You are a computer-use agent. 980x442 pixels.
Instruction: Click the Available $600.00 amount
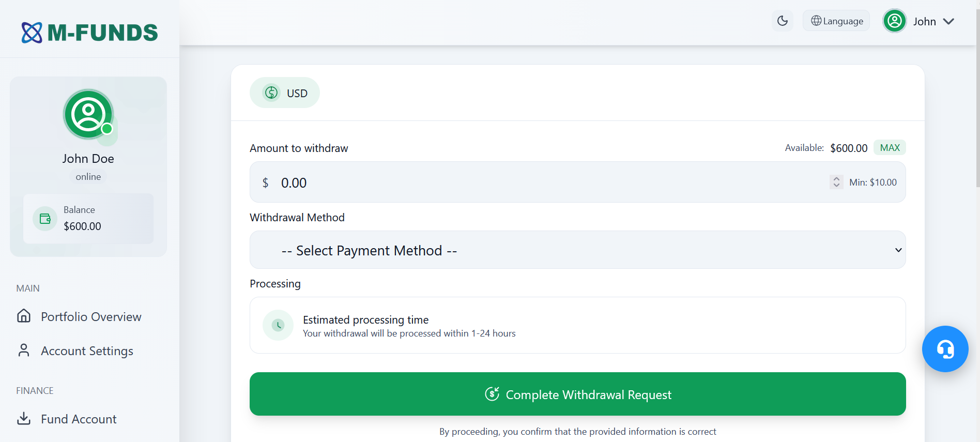point(849,148)
